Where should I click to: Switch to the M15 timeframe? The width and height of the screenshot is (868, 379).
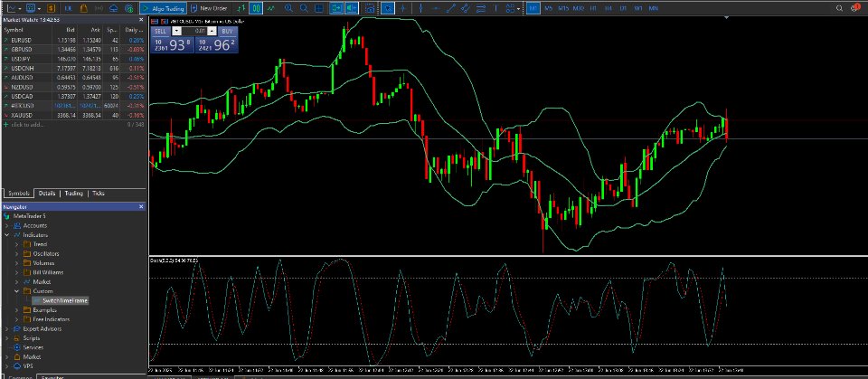563,8
